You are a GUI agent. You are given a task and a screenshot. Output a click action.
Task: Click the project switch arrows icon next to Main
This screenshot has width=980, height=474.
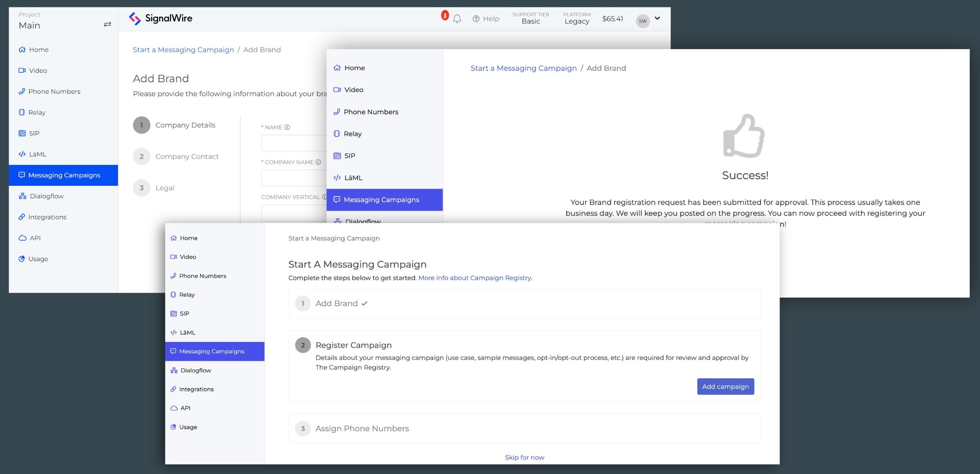click(x=107, y=25)
